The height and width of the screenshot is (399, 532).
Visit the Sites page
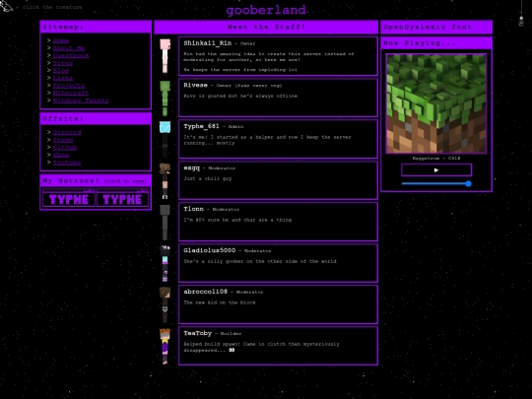(x=63, y=63)
